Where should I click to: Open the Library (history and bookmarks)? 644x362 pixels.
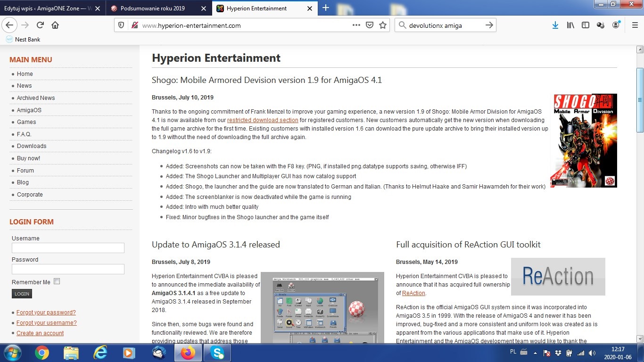click(x=570, y=25)
